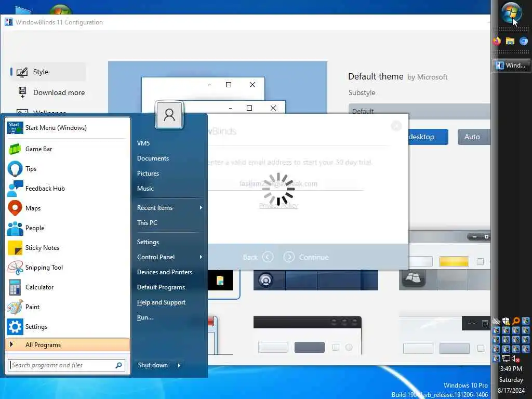The image size is (532, 399).
Task: Open File Explorer from the taskbar
Action: (510, 41)
